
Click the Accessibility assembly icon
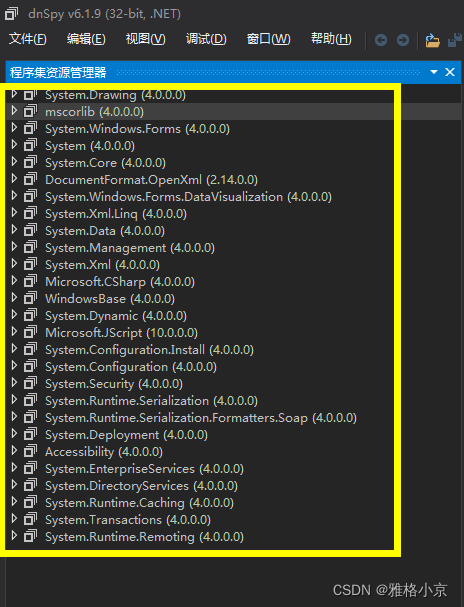pos(30,452)
